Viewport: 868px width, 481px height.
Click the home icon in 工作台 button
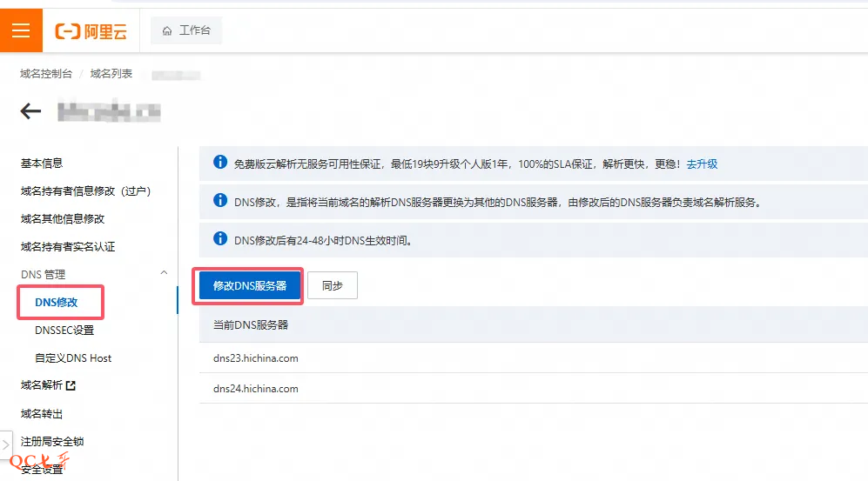167,30
